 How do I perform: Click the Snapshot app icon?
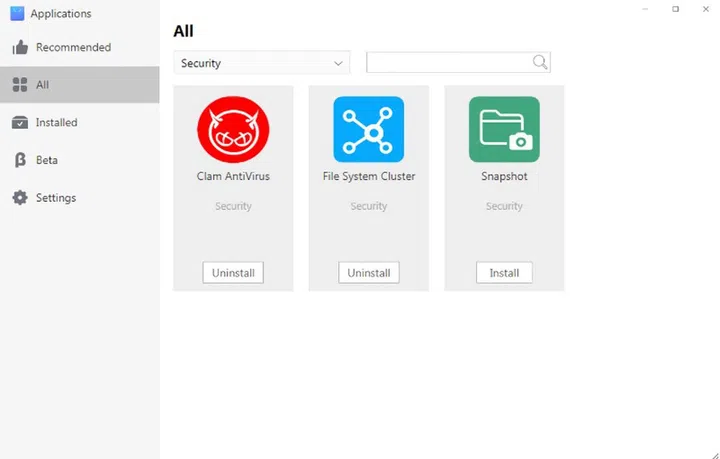[x=504, y=129]
